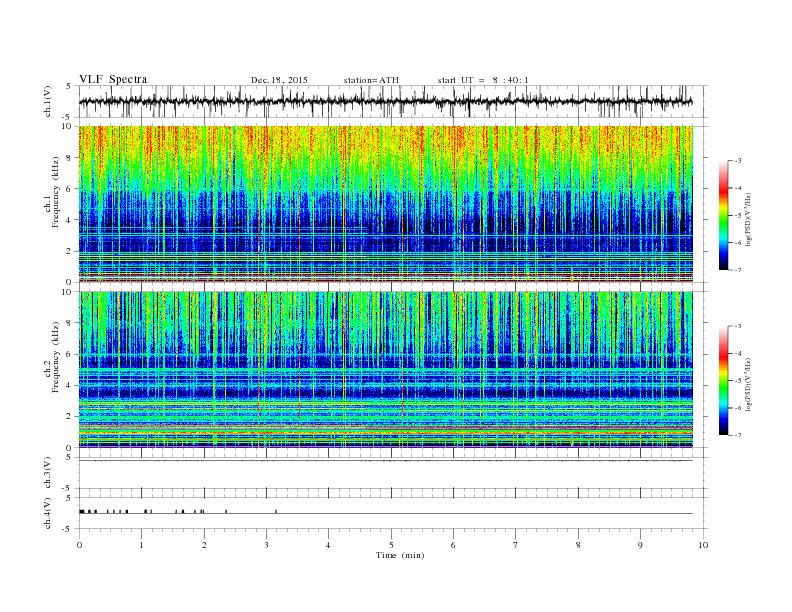Click the -3 tick on ch.2 color bar

tap(738, 326)
